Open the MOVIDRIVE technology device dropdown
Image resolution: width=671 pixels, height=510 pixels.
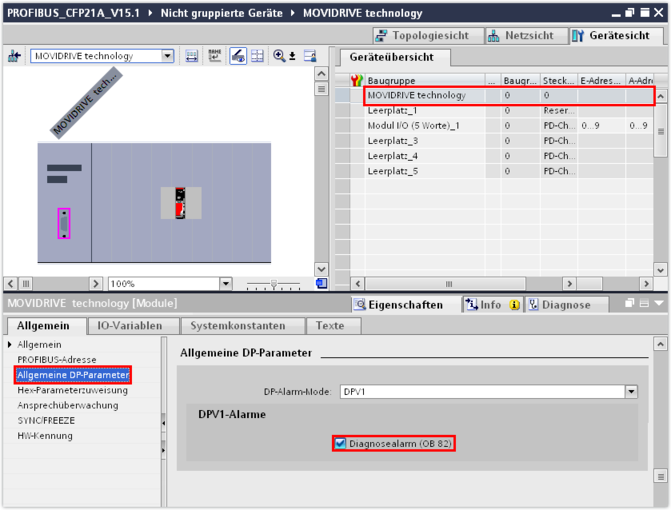pyautogui.click(x=167, y=57)
